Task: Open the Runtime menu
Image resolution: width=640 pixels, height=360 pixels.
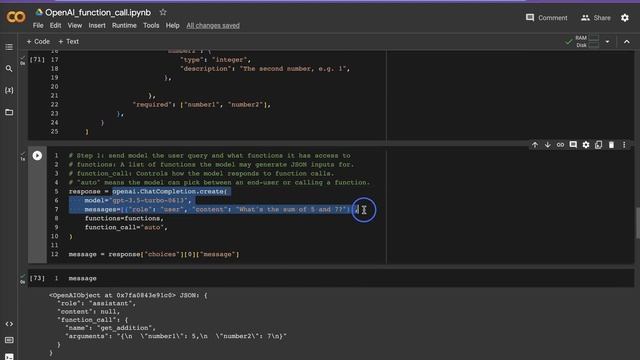Action: (x=124, y=26)
